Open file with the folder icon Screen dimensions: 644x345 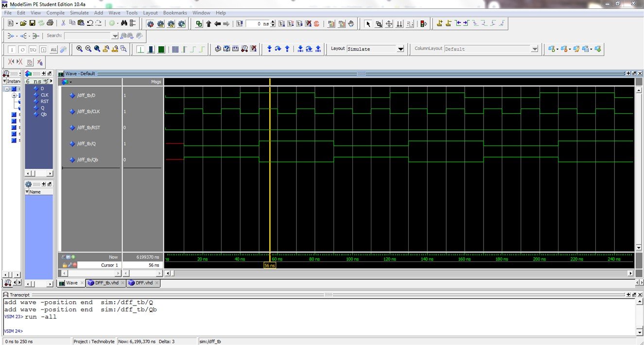click(23, 23)
